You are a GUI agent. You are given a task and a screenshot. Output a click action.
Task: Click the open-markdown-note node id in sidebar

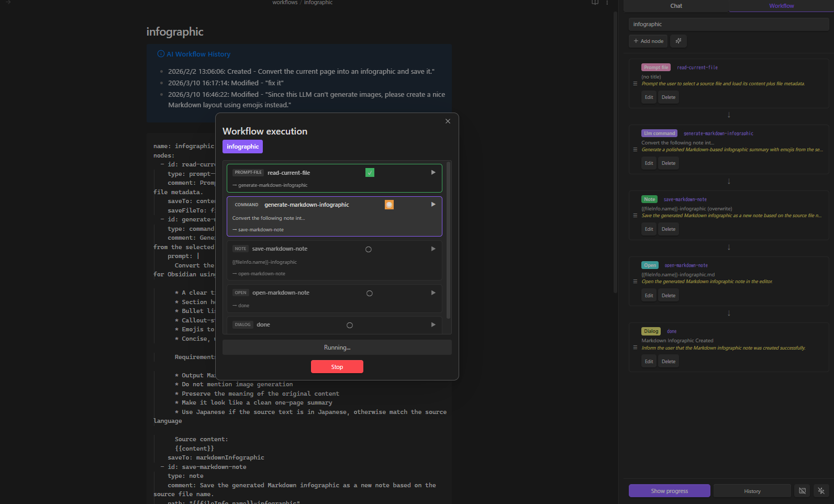coord(686,265)
